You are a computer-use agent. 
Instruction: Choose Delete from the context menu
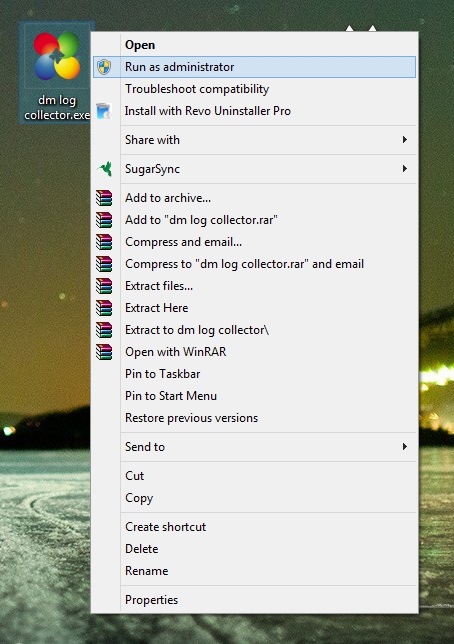(x=255, y=549)
